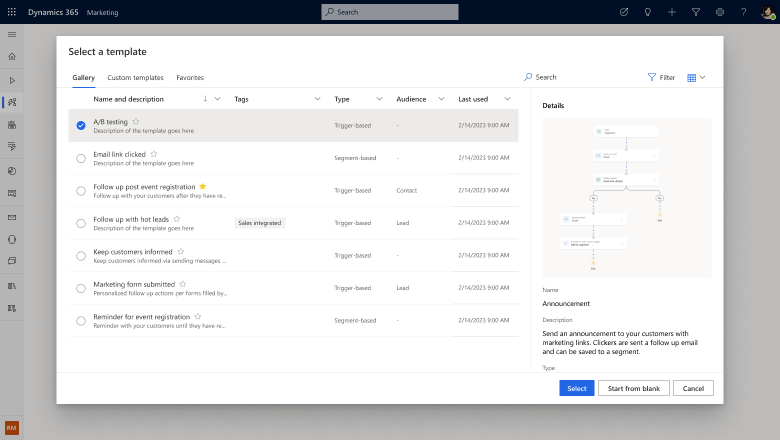Choose Marketing form submitted radio button
This screenshot has height=440, width=780.
click(x=81, y=288)
